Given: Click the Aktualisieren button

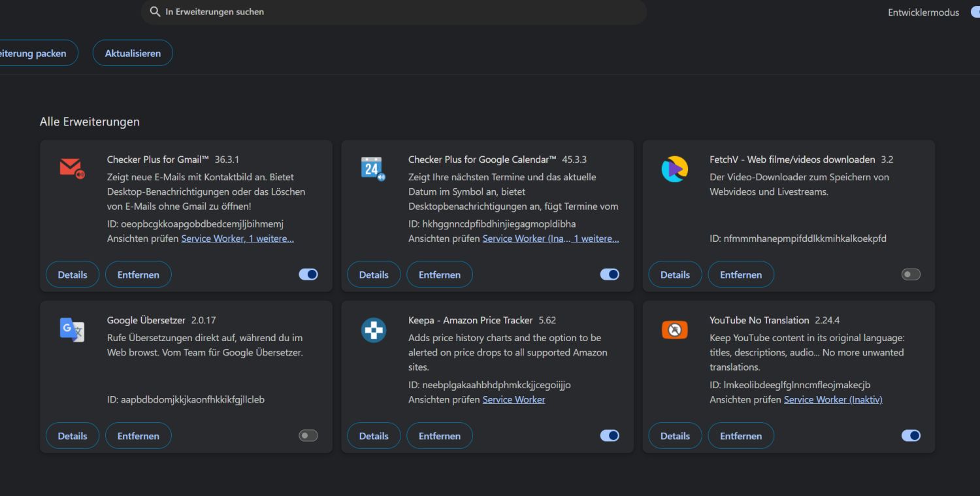Looking at the screenshot, I should click(133, 53).
